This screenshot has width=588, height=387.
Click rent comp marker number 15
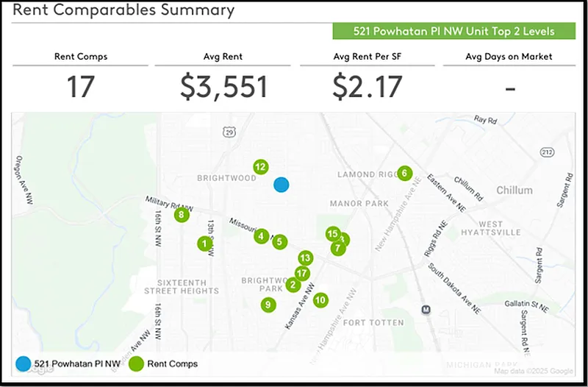pyautogui.click(x=332, y=234)
